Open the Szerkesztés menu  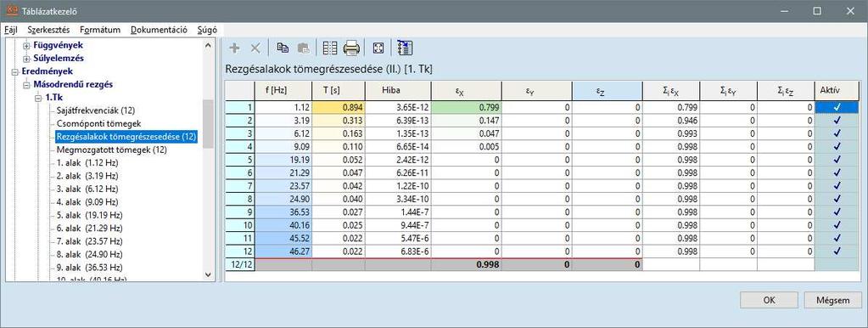click(48, 30)
